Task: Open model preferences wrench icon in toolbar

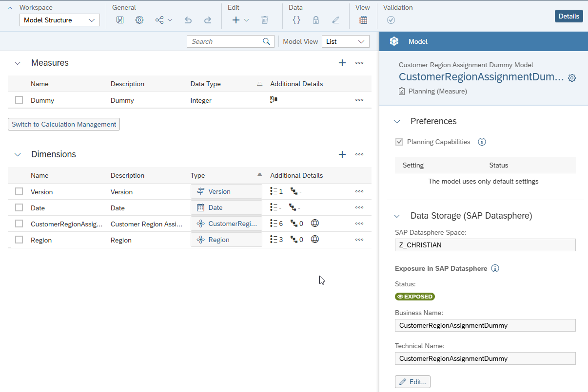Action: click(139, 20)
